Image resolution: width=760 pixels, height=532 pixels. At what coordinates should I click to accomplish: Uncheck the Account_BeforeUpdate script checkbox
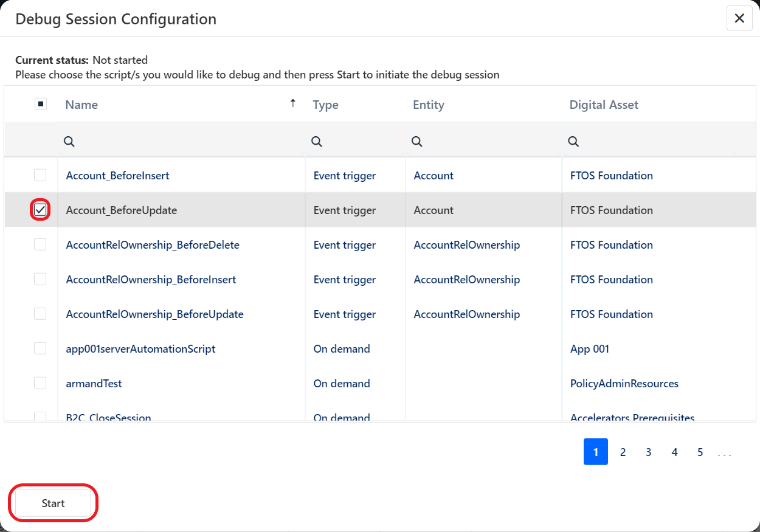40,210
